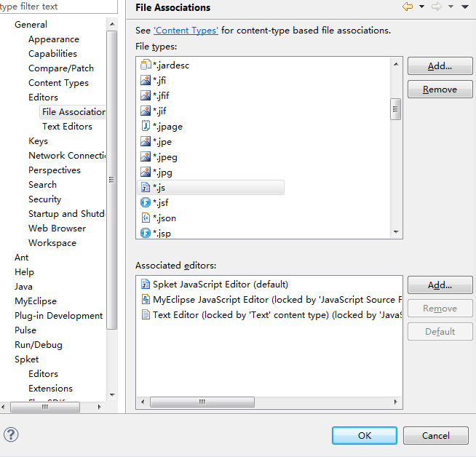Click the file types list scrollbar thumb

(x=395, y=109)
